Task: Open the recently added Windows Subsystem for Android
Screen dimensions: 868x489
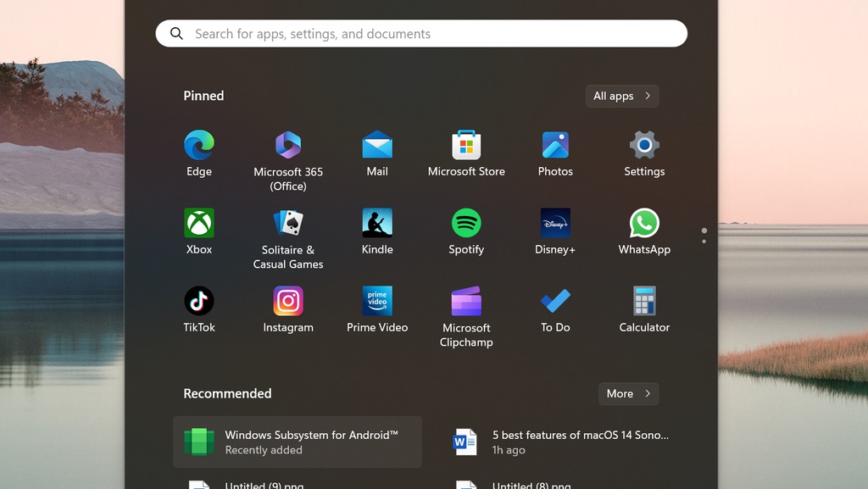Action: (x=297, y=442)
